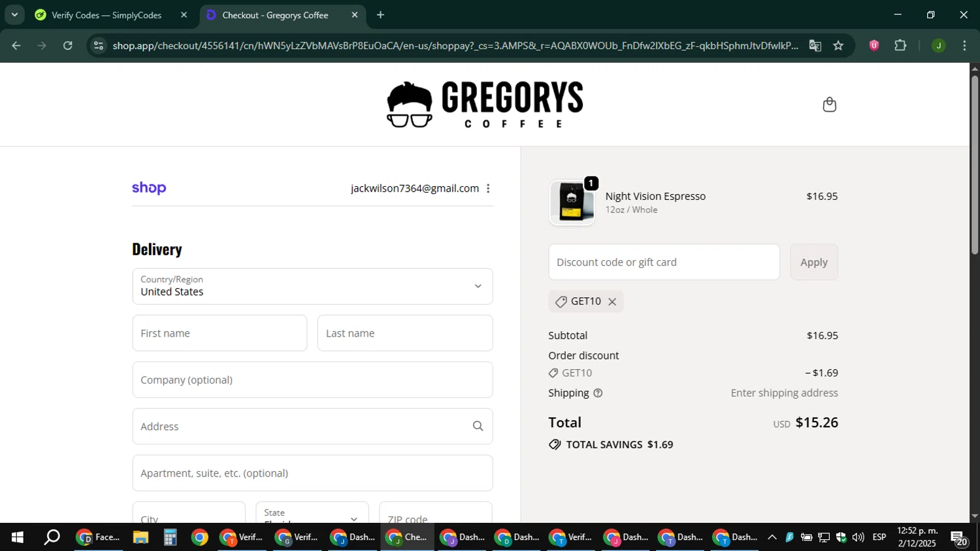Switch to the Verify Codes — SimplyCodes tab

[106, 15]
